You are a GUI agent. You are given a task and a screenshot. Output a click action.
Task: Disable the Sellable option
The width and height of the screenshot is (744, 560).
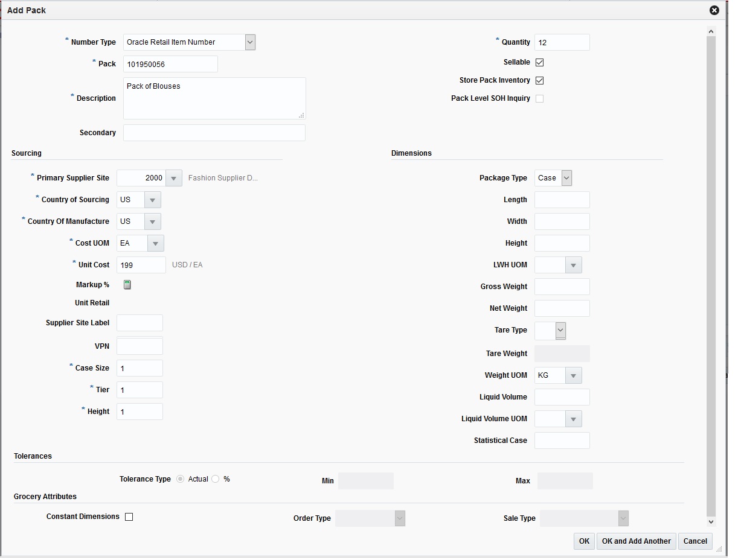[539, 62]
